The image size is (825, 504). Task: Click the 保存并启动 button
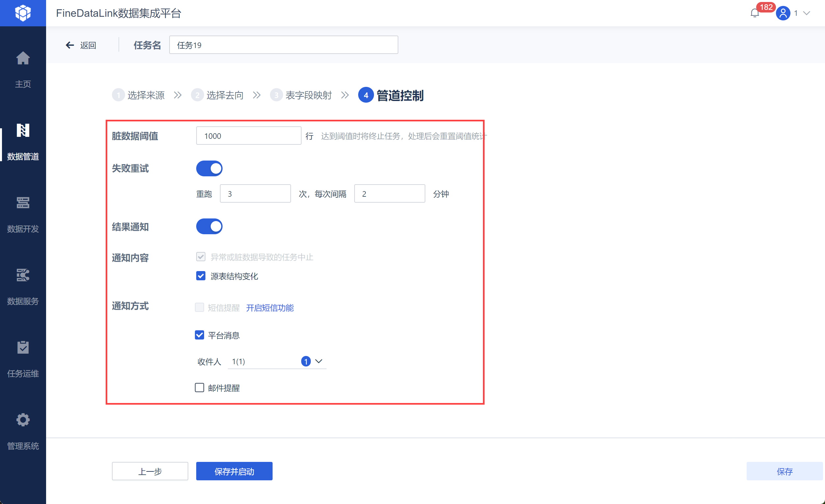[234, 471]
